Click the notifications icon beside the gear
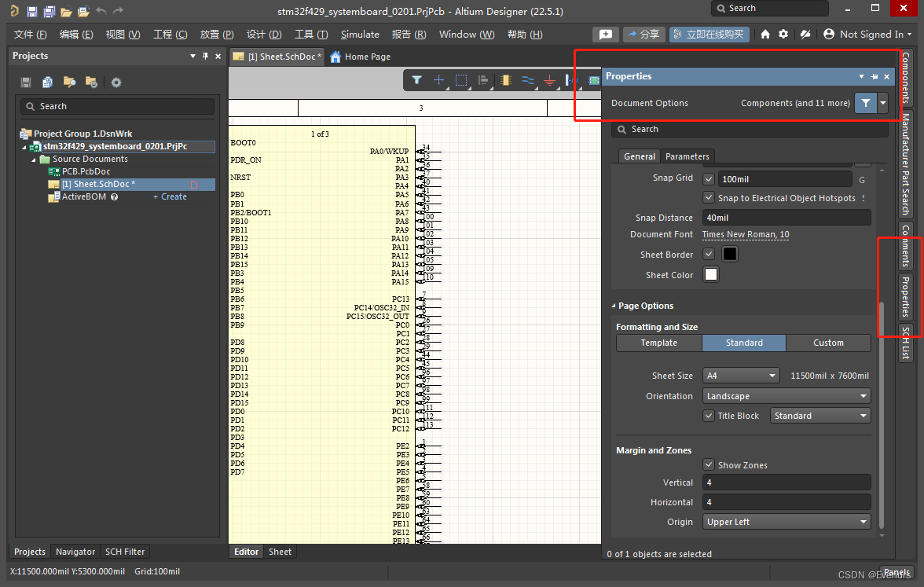924x587 pixels. (x=805, y=35)
